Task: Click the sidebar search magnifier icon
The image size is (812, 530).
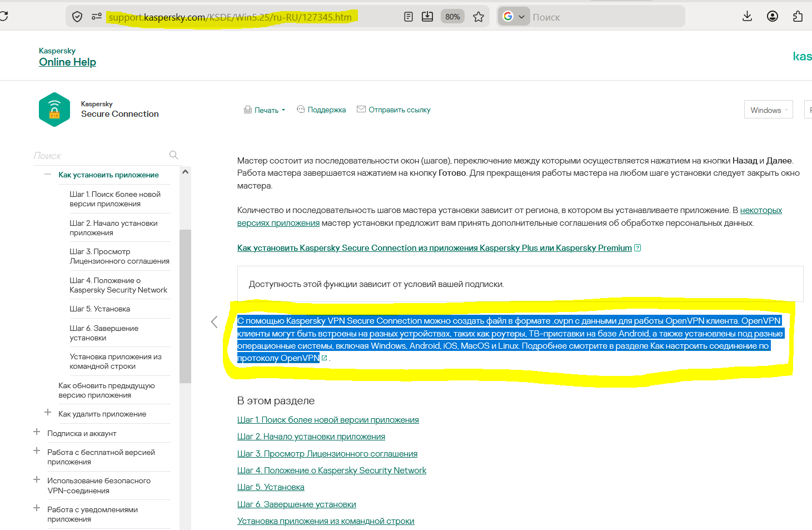Action: coord(173,155)
